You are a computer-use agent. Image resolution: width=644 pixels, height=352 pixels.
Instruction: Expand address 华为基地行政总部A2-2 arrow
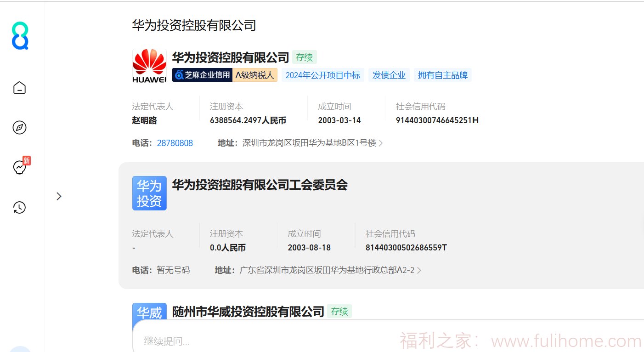pos(419,270)
